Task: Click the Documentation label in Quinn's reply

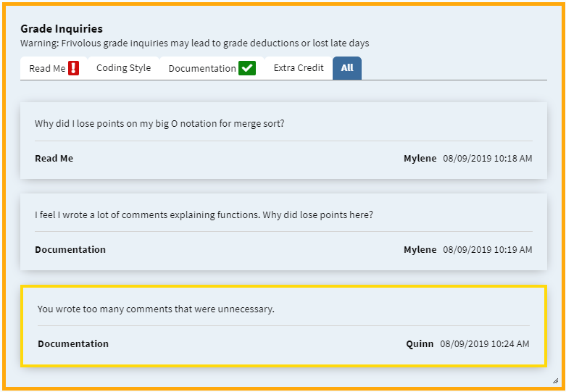Action: pyautogui.click(x=73, y=344)
